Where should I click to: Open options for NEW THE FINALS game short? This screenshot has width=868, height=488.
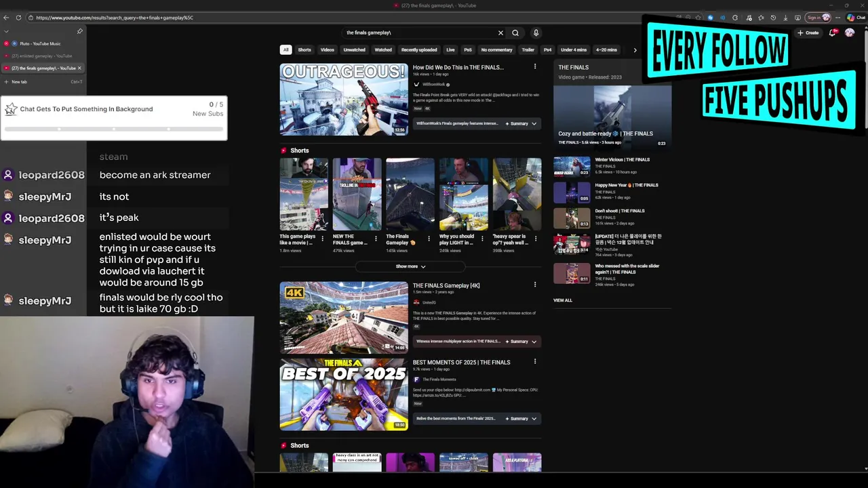pos(376,239)
